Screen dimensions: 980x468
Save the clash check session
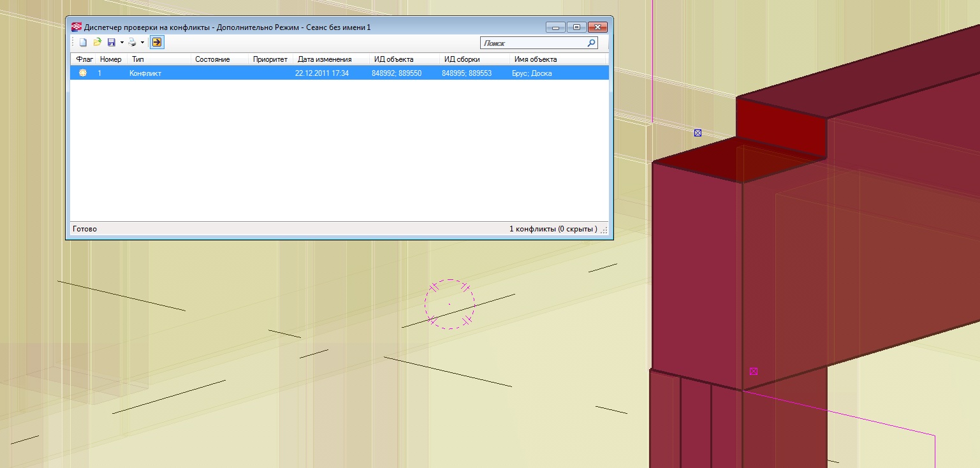coord(112,43)
